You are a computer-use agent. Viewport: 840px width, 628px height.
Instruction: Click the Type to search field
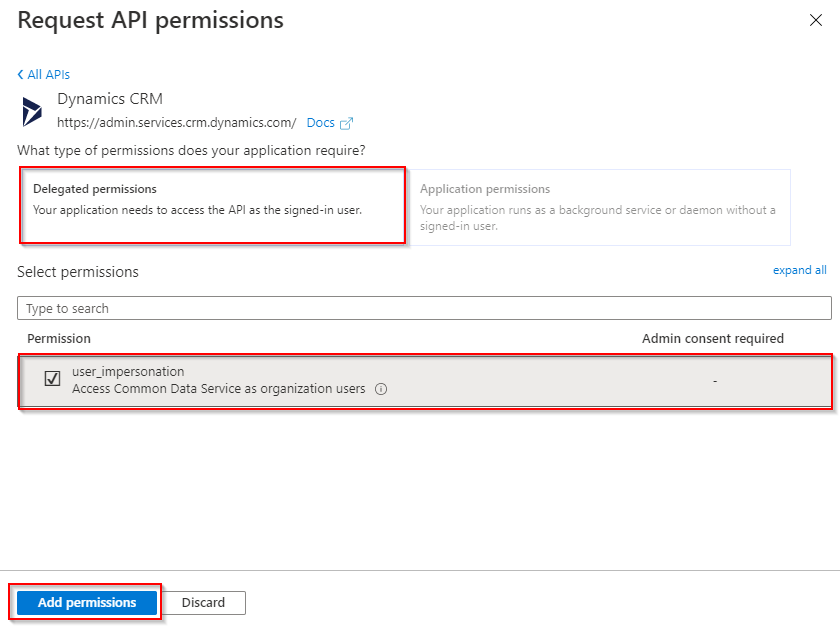click(424, 308)
